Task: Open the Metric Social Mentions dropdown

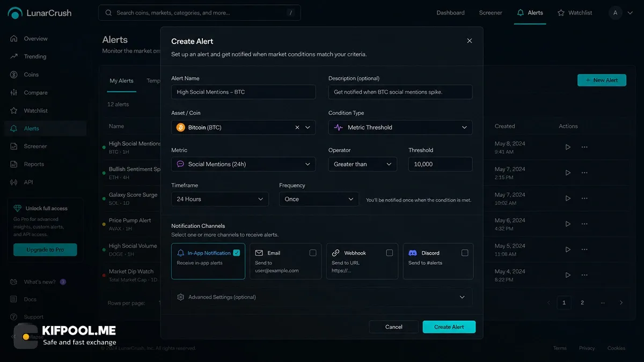Action: point(244,164)
